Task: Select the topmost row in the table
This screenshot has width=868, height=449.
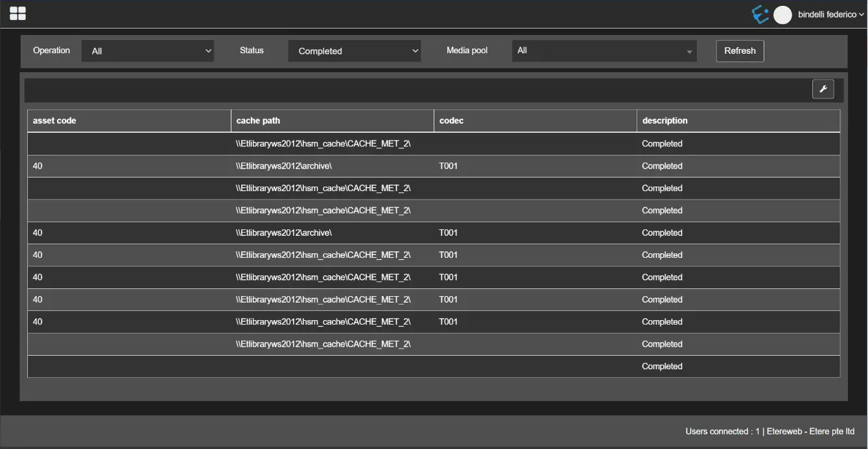Action: tap(433, 144)
